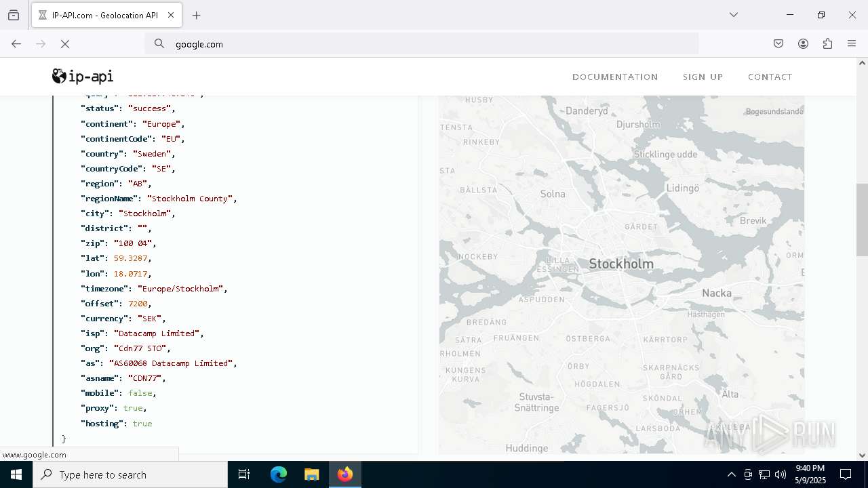Click the "CDN77" asname value
The height and width of the screenshot is (488, 868).
(x=144, y=378)
